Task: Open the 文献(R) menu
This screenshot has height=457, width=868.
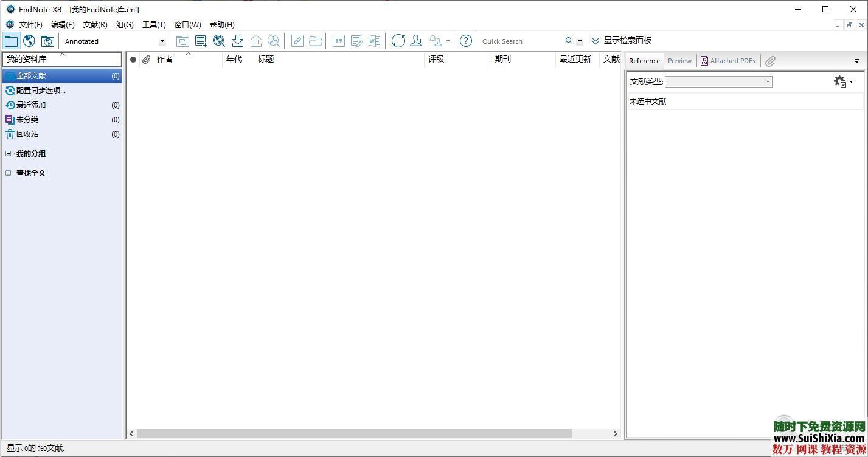Action: click(95, 25)
